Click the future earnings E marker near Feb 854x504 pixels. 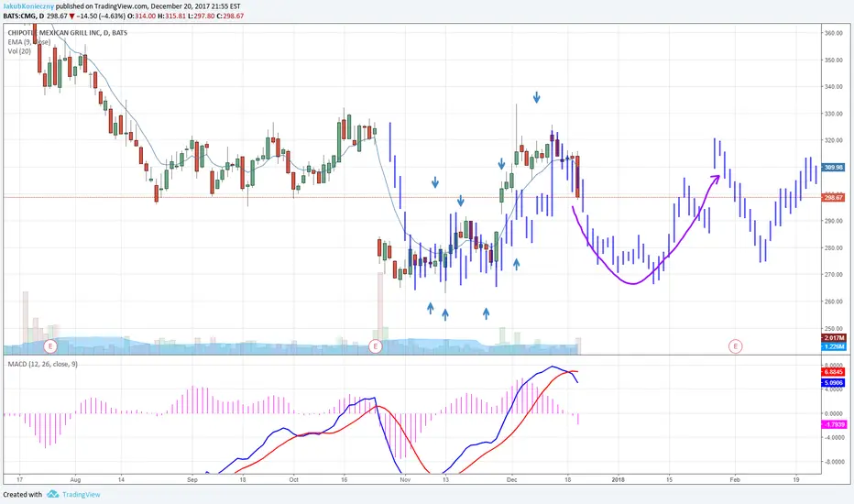coord(735,346)
